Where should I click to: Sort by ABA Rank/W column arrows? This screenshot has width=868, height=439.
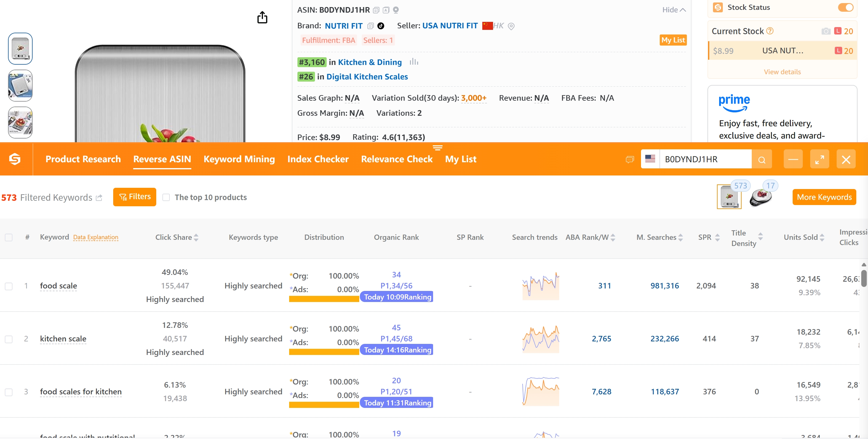pyautogui.click(x=613, y=237)
